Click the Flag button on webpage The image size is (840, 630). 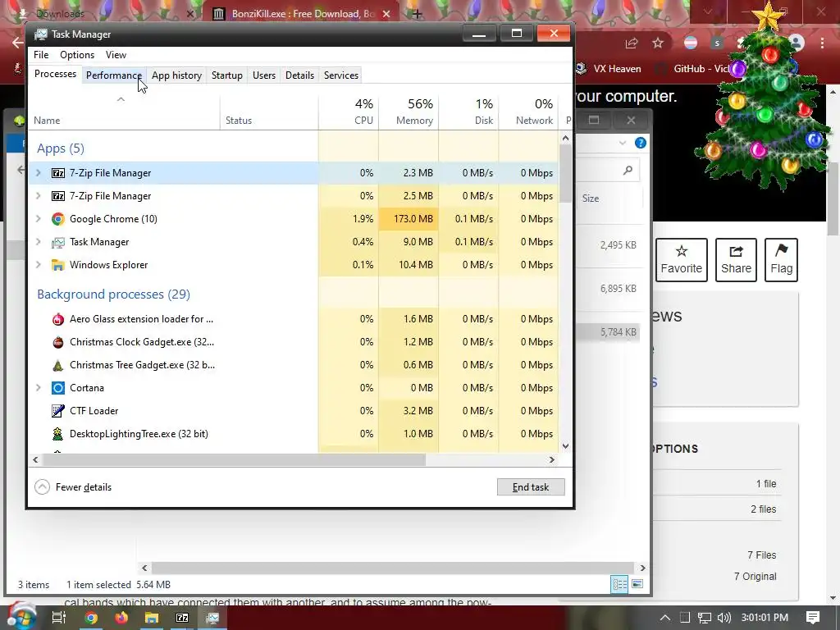coord(781,260)
